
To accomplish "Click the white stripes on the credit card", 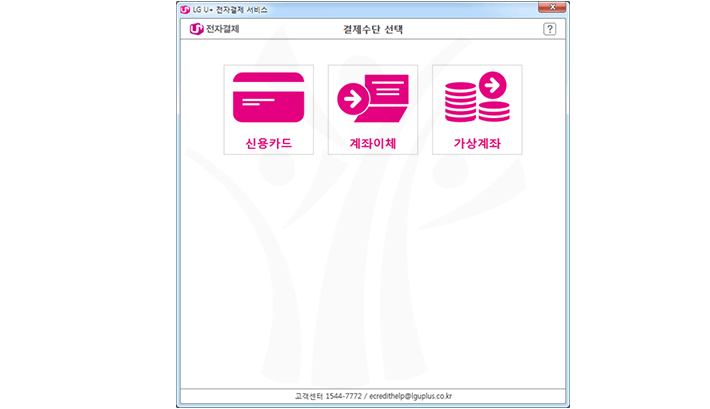I will [x=256, y=101].
